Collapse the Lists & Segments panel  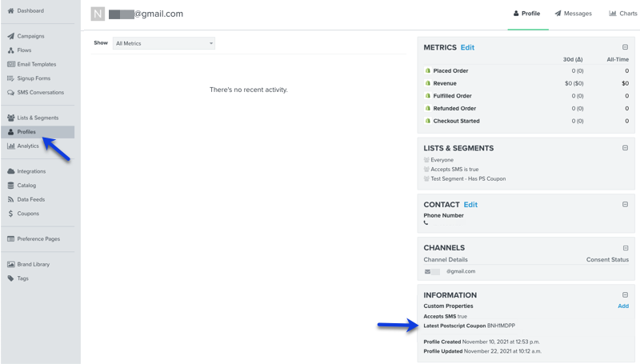(625, 148)
